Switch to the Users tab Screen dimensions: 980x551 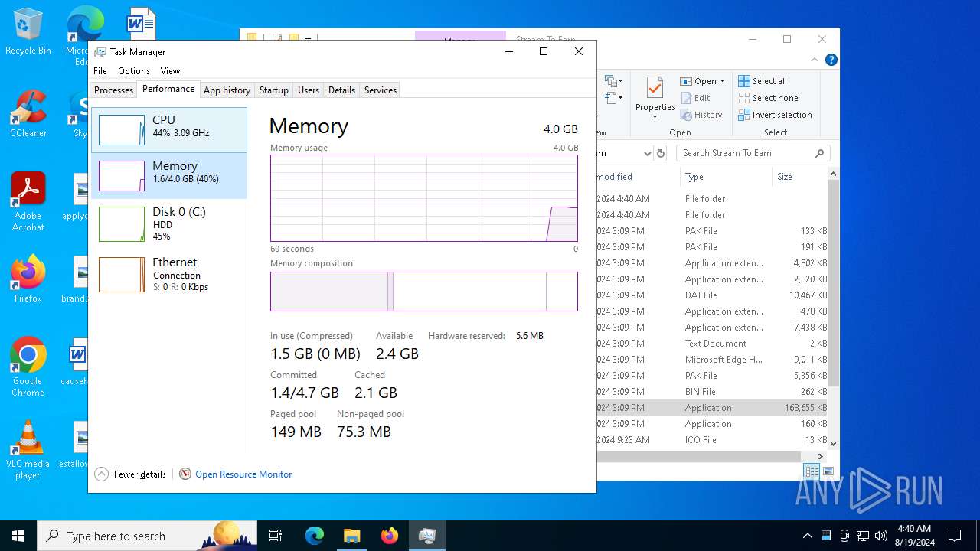point(309,90)
